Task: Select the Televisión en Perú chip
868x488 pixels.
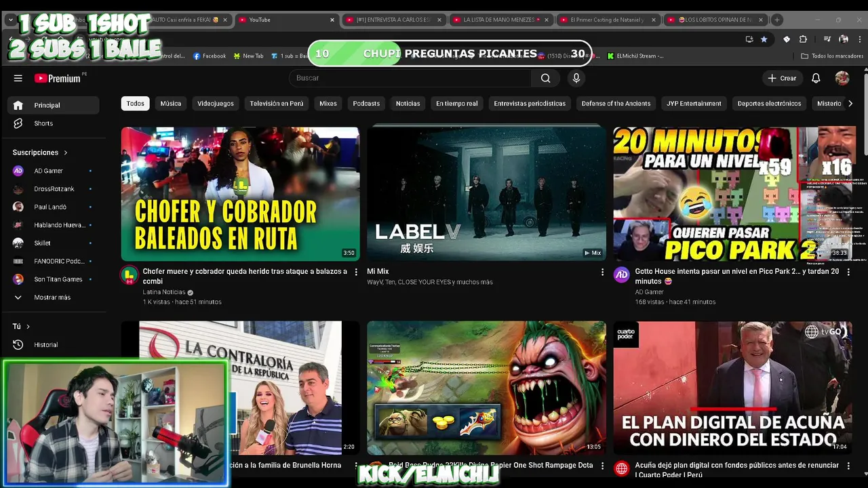Action: pyautogui.click(x=277, y=104)
